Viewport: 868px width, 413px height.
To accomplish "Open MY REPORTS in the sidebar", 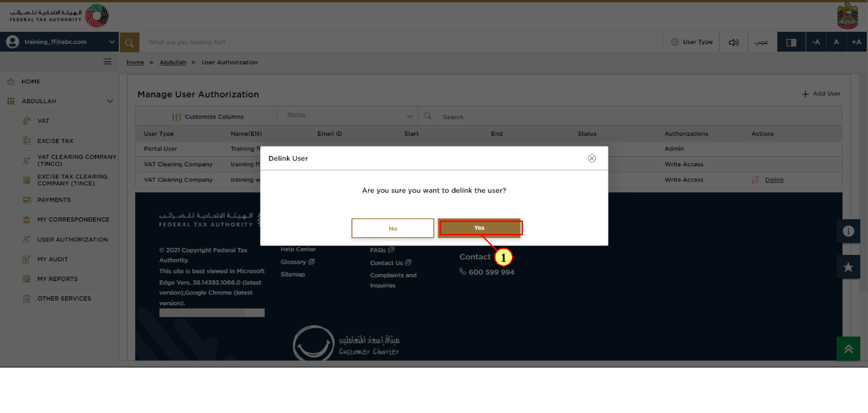I will 57,279.
